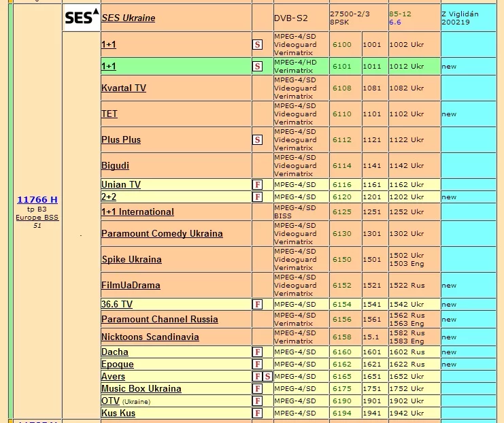Click the tp B3 transponder label

click(37, 209)
